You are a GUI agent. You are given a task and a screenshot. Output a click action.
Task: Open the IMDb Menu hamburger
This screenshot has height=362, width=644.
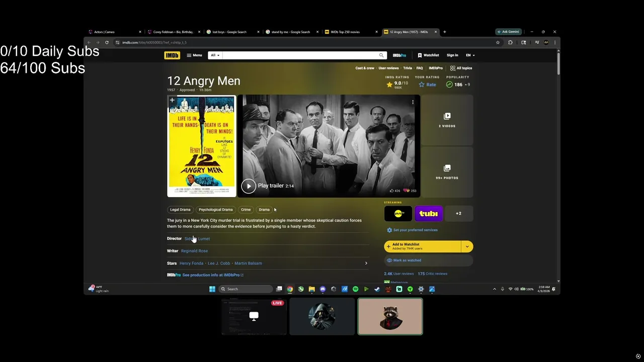194,55
